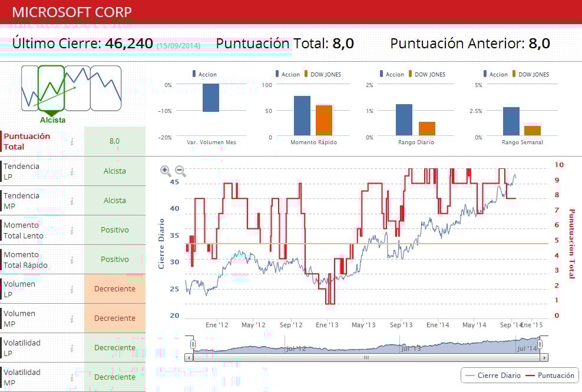
Task: Click the Sep '13 x-axis label
Action: (x=401, y=325)
